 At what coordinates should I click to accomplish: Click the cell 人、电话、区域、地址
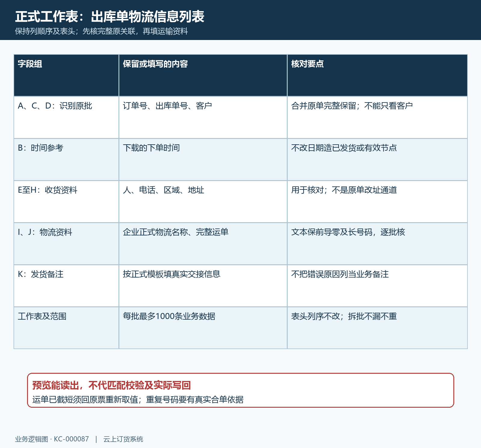click(x=203, y=202)
